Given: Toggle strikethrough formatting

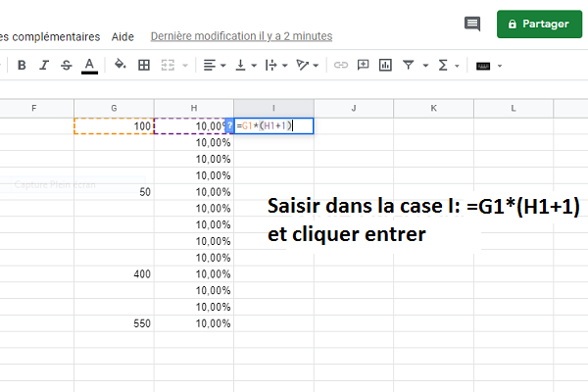Looking at the screenshot, I should pyautogui.click(x=66, y=66).
